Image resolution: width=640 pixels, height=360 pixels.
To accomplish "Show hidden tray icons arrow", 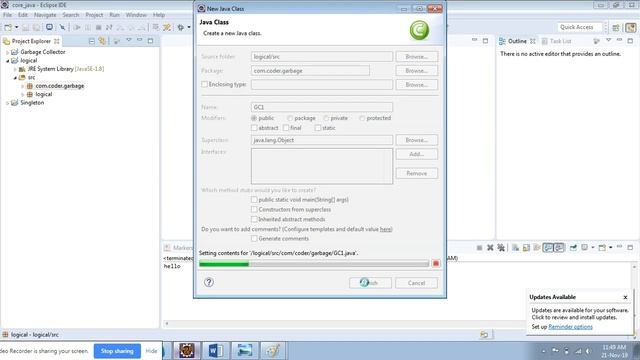I will pyautogui.click(x=544, y=351).
